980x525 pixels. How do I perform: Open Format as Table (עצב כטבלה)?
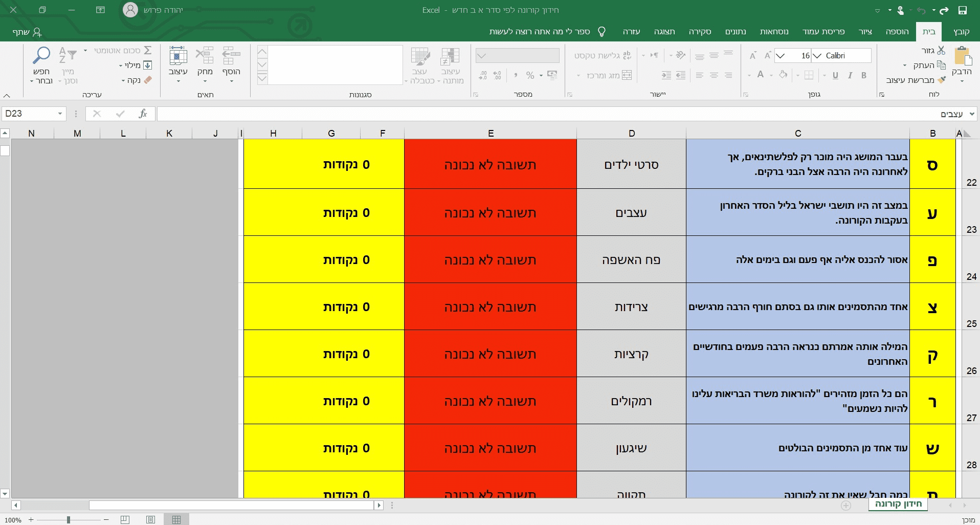[420, 65]
